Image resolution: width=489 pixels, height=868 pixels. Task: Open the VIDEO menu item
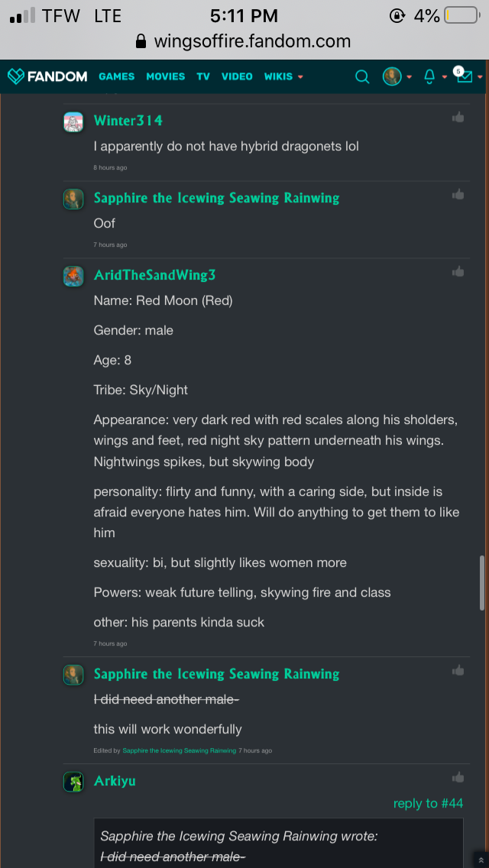[237, 76]
